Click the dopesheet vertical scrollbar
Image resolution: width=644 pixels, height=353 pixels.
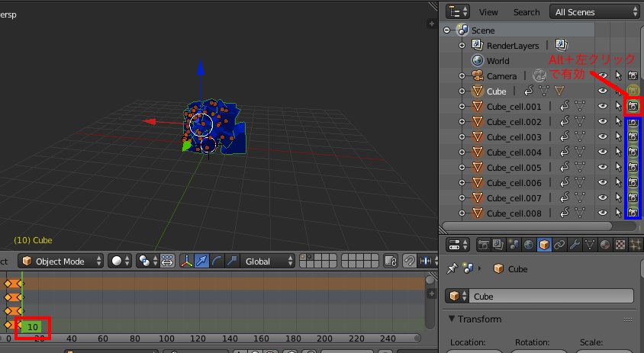tap(430, 302)
